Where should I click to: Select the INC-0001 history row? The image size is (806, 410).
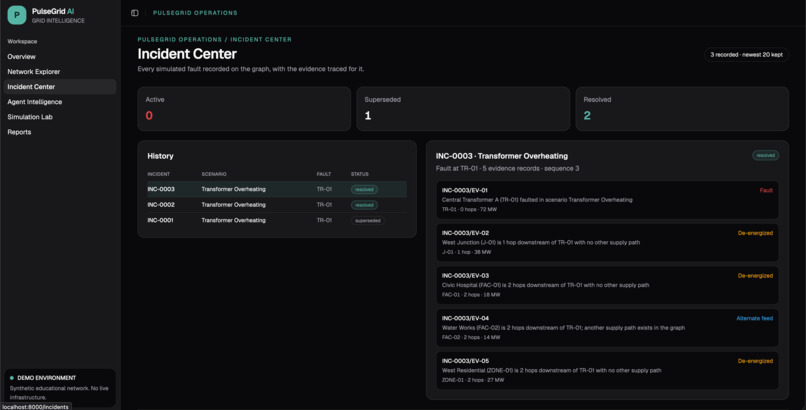(x=277, y=220)
